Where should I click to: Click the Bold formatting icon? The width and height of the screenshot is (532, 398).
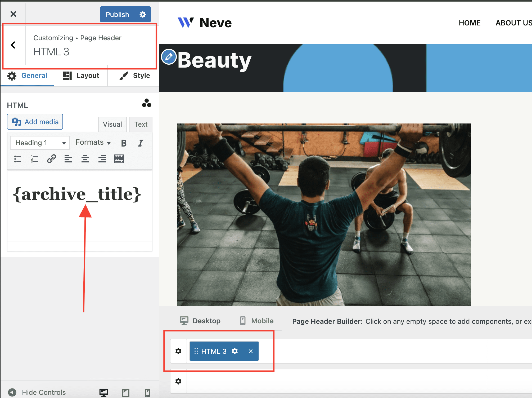pos(124,143)
